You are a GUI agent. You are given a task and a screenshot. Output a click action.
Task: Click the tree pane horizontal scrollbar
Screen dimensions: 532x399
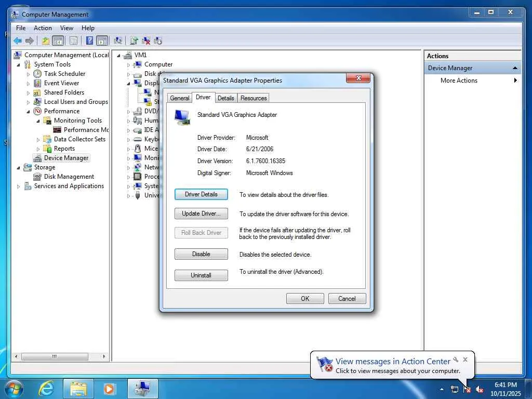point(55,356)
